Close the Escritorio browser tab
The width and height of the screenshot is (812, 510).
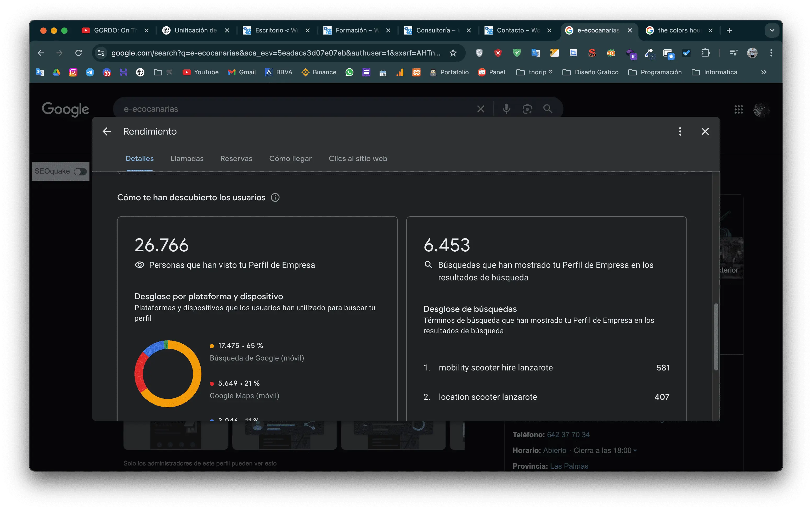click(x=308, y=30)
